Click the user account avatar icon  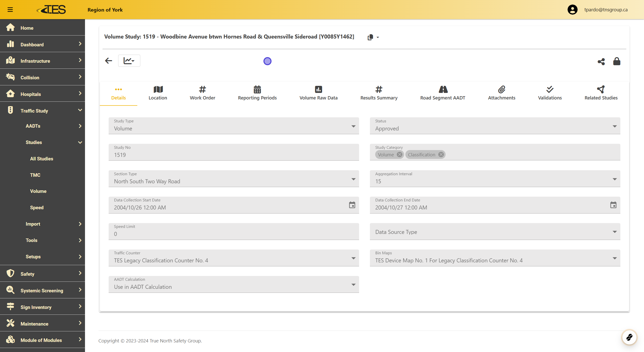pyautogui.click(x=572, y=10)
